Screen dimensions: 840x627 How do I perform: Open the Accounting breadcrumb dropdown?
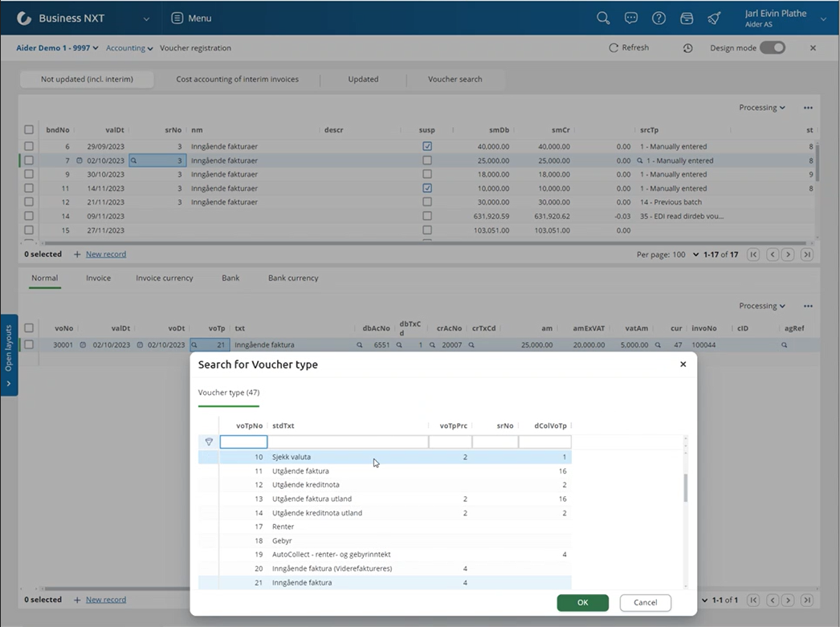pyautogui.click(x=129, y=48)
